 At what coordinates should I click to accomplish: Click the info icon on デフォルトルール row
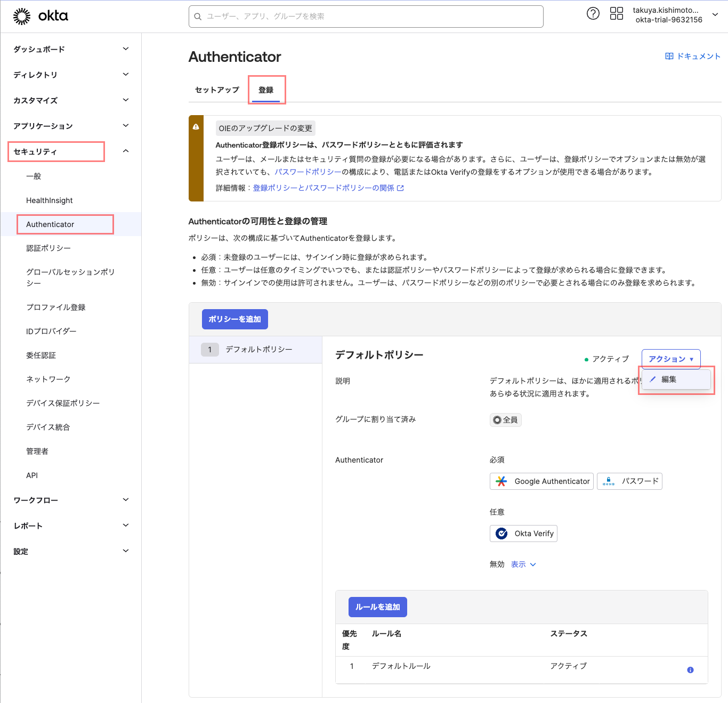(x=690, y=670)
